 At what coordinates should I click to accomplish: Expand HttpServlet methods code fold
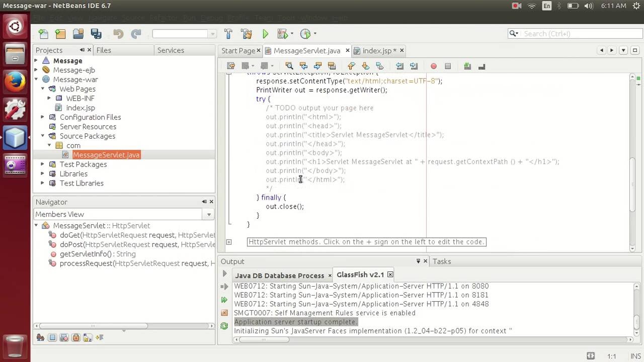click(229, 242)
